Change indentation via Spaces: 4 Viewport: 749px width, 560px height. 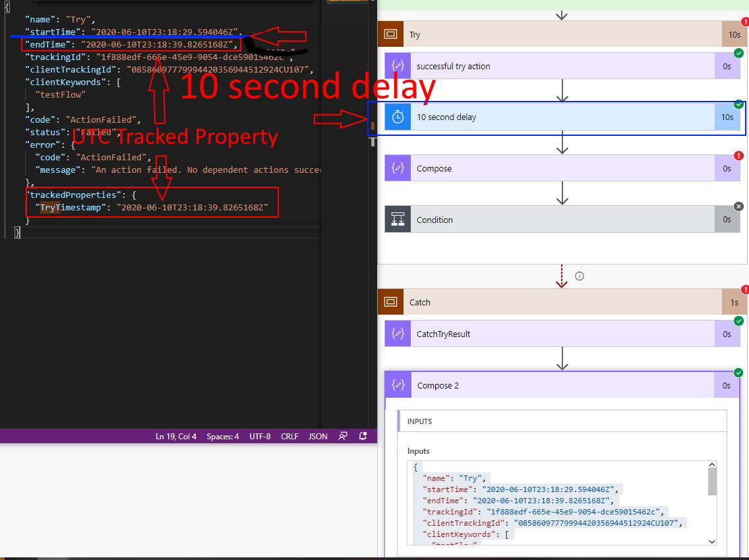223,436
